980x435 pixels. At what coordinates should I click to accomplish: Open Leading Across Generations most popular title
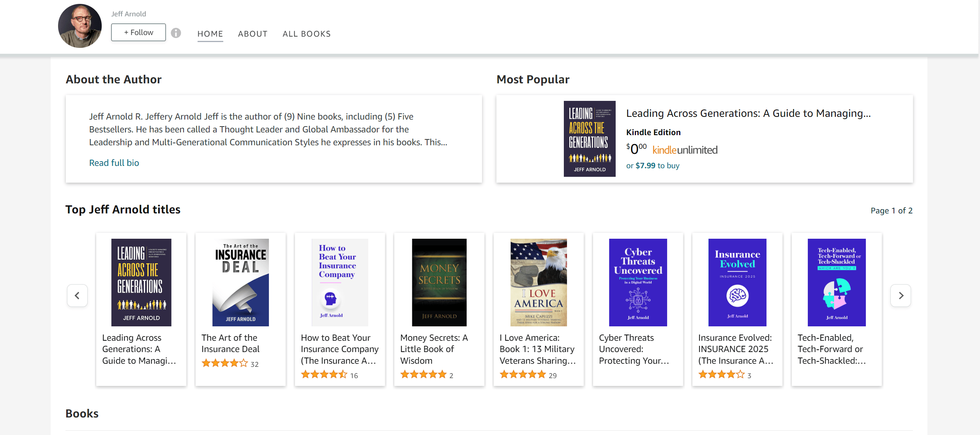[748, 113]
